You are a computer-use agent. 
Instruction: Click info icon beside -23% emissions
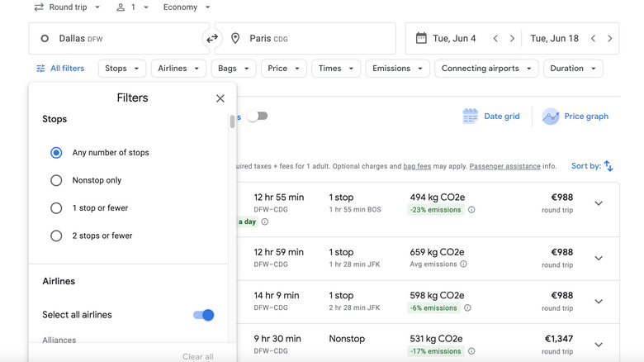[x=471, y=210]
